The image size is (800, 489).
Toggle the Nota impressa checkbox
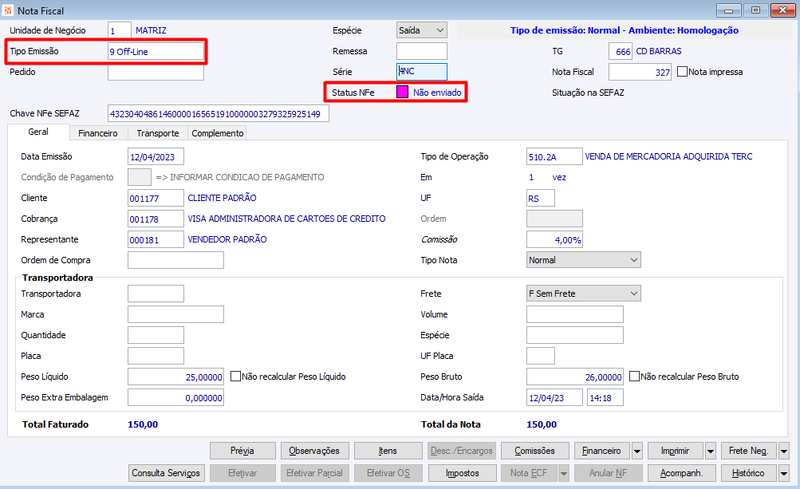tap(682, 71)
